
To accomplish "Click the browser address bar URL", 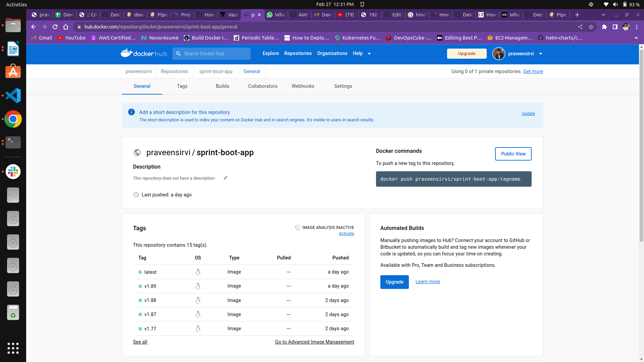I will coord(161,27).
